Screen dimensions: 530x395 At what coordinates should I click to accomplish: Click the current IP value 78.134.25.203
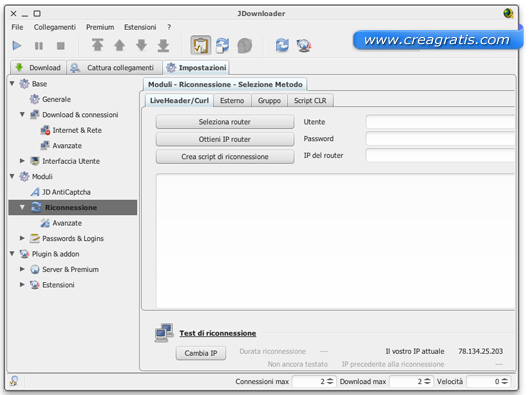pyautogui.click(x=480, y=351)
